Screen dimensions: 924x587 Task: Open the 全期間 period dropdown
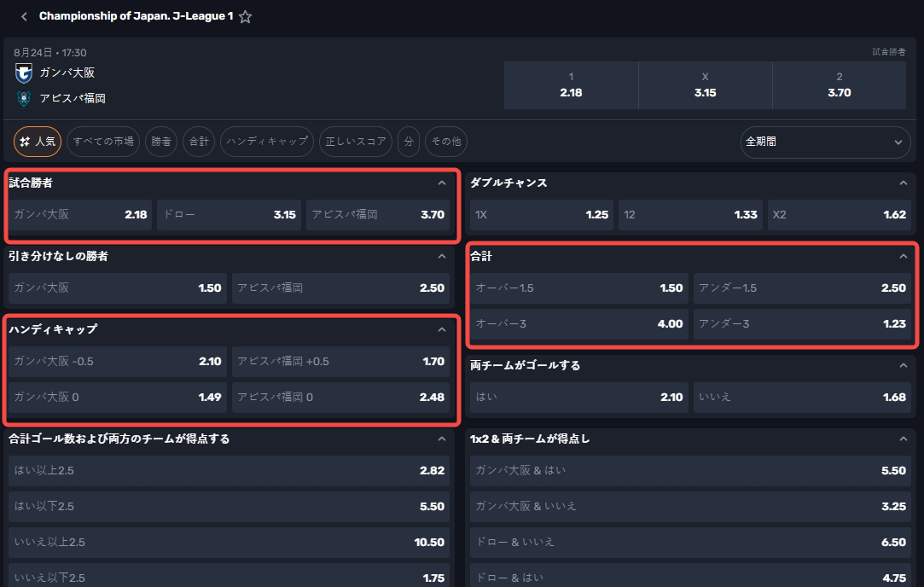[x=825, y=142]
